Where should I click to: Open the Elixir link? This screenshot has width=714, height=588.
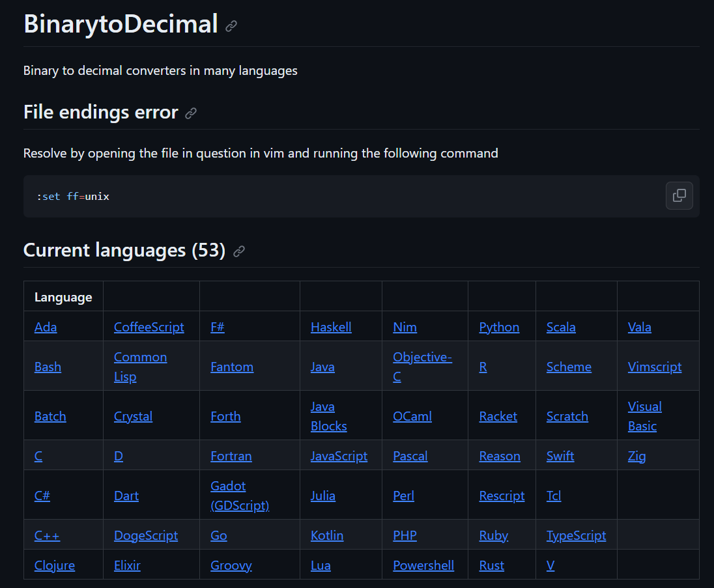click(x=127, y=566)
